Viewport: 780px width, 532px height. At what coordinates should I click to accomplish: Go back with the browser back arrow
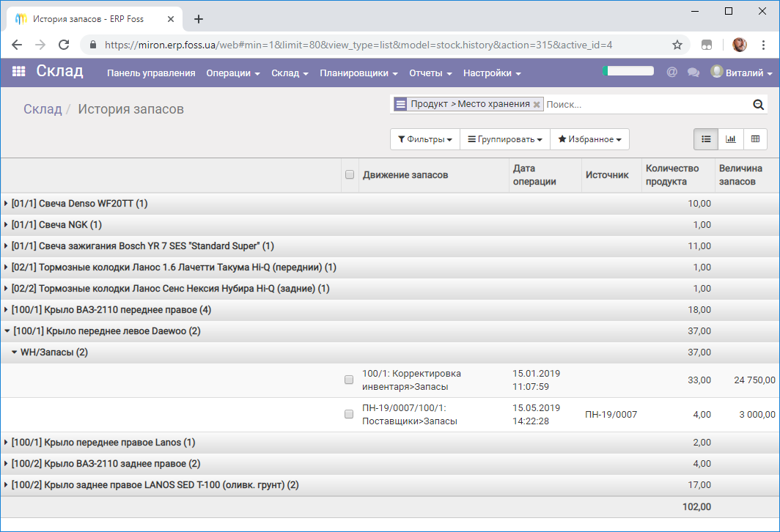[17, 45]
